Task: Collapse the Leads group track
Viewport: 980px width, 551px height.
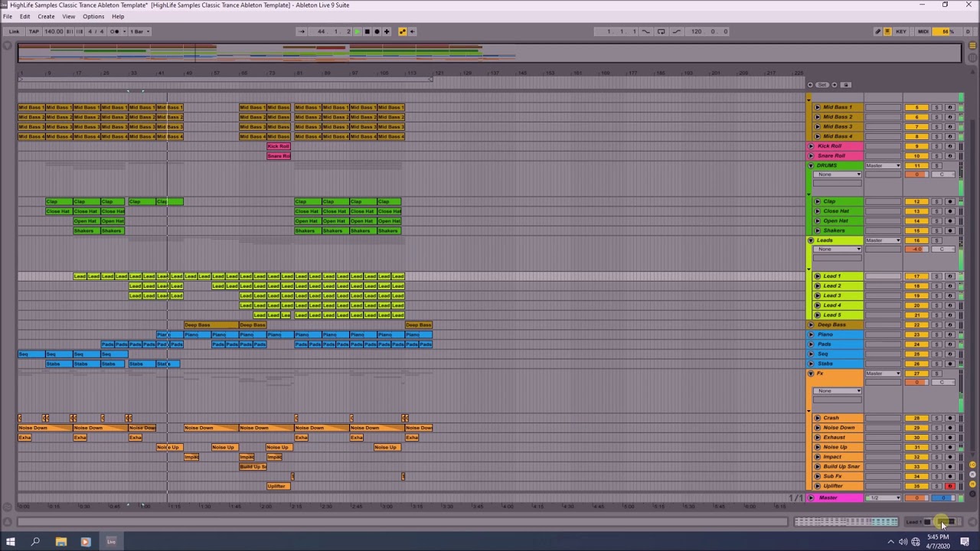Action: click(811, 240)
